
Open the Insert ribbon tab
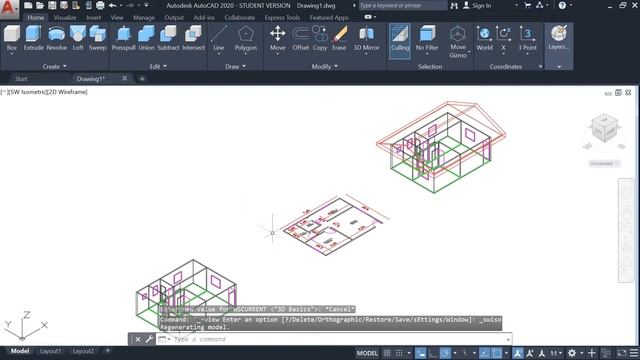click(x=93, y=18)
